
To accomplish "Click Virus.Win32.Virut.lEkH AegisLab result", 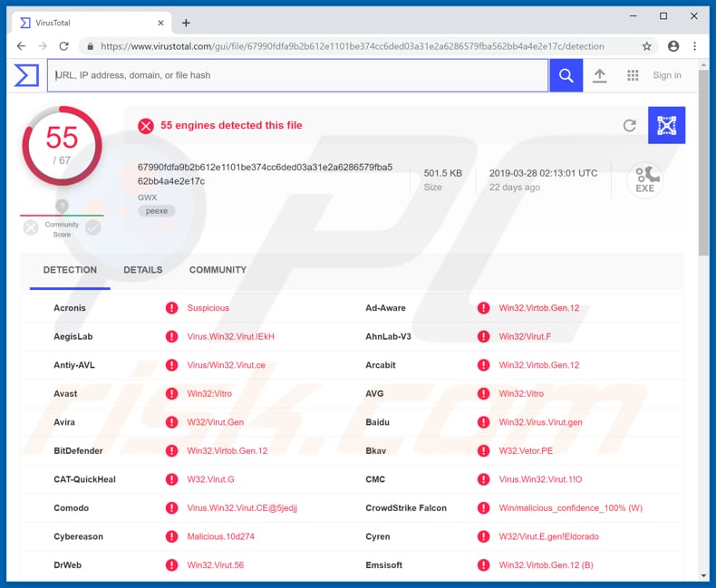I will pyautogui.click(x=230, y=337).
